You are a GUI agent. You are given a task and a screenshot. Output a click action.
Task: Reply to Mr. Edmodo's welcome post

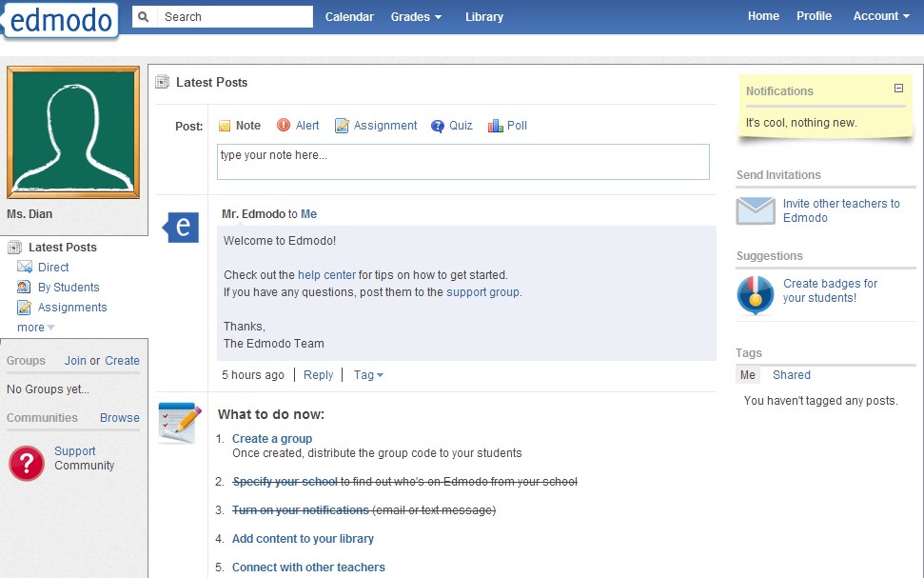pyautogui.click(x=318, y=375)
